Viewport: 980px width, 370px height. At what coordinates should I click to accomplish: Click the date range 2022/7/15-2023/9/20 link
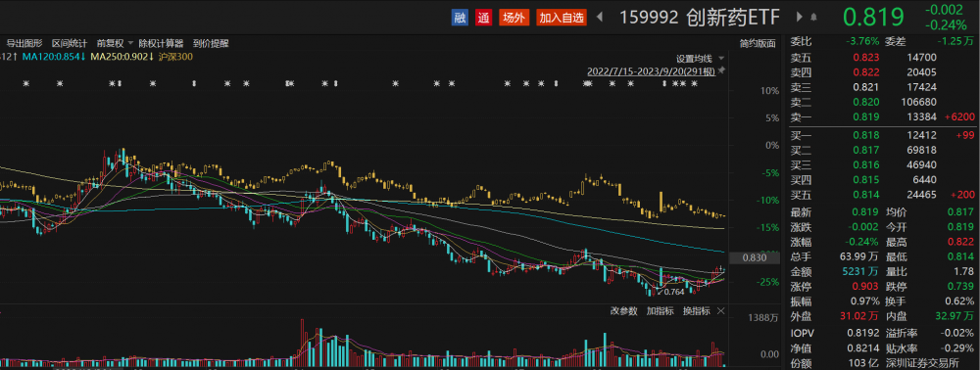(652, 71)
